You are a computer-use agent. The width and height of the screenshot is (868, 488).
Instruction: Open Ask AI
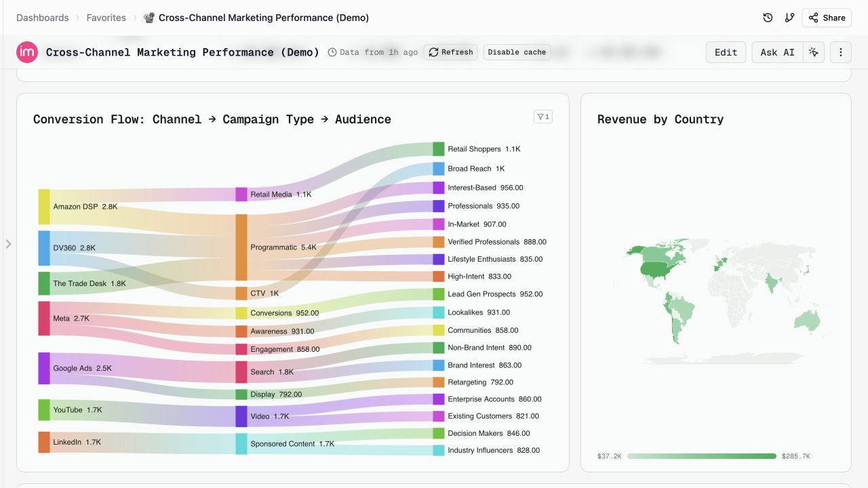click(777, 52)
